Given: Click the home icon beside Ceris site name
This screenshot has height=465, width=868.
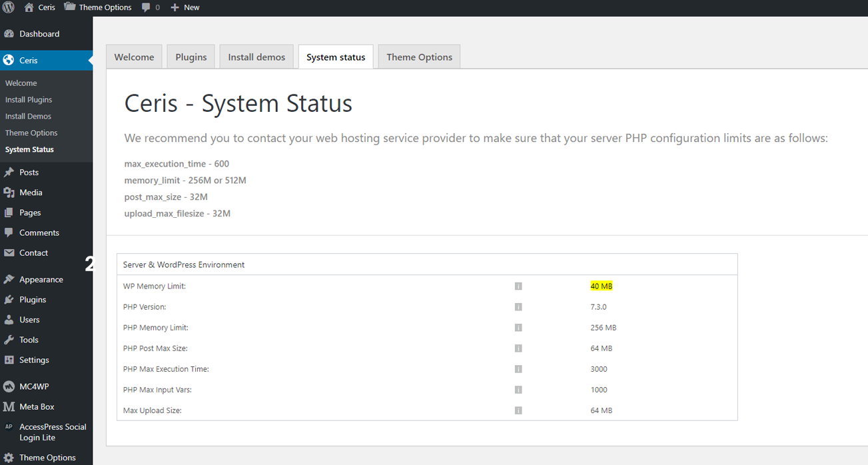Looking at the screenshot, I should click(29, 7).
